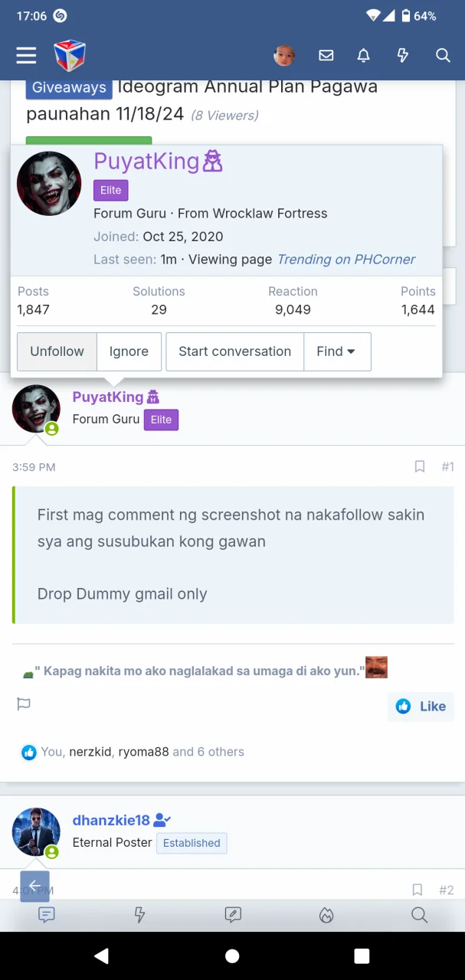The width and height of the screenshot is (465, 980).
Task: Tap the header lightning bolt icon
Action: [x=403, y=55]
